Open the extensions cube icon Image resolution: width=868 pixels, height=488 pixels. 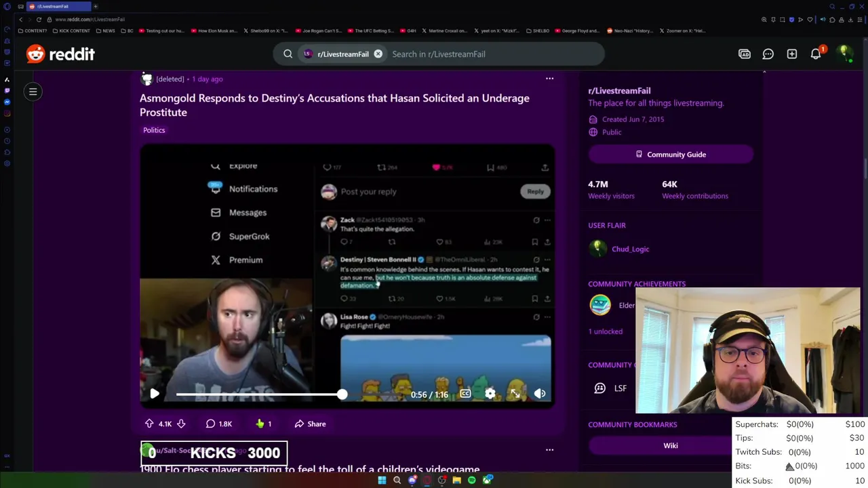(832, 20)
